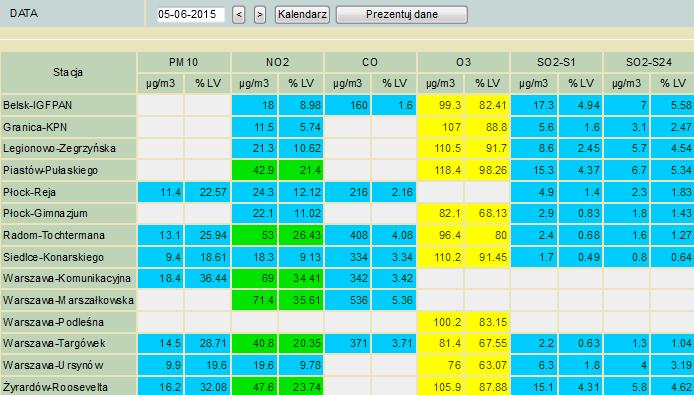This screenshot has width=694, height=395.
Task: Select the PM10 column header
Action: pos(184,62)
